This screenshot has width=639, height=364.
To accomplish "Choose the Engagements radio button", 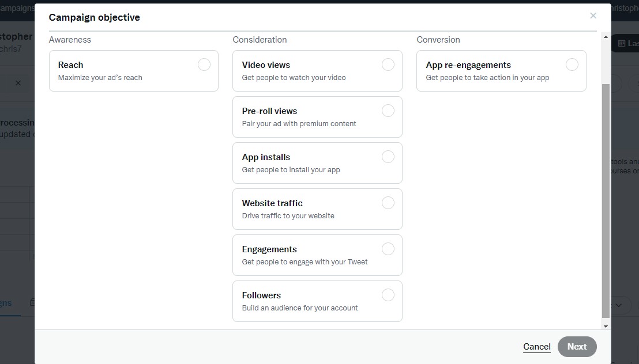I will click(x=388, y=249).
